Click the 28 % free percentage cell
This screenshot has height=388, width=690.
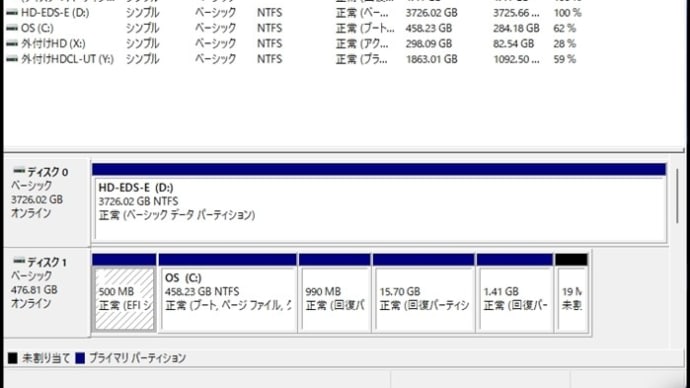pyautogui.click(x=565, y=44)
